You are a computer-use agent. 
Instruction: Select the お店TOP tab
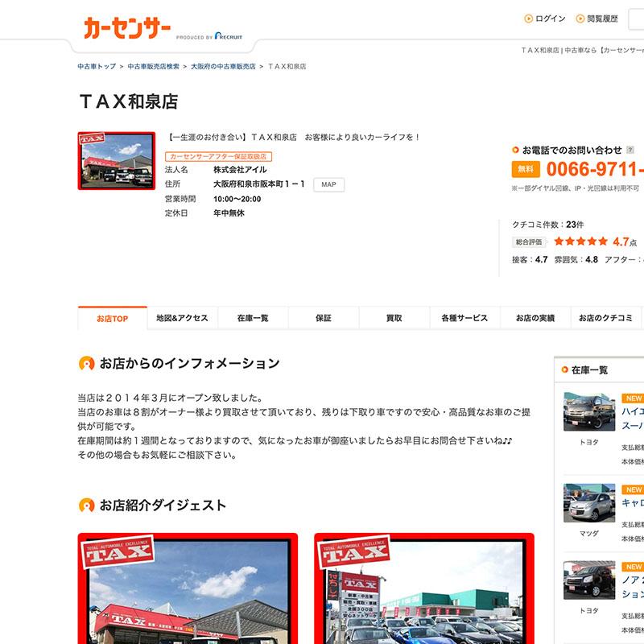(x=112, y=318)
